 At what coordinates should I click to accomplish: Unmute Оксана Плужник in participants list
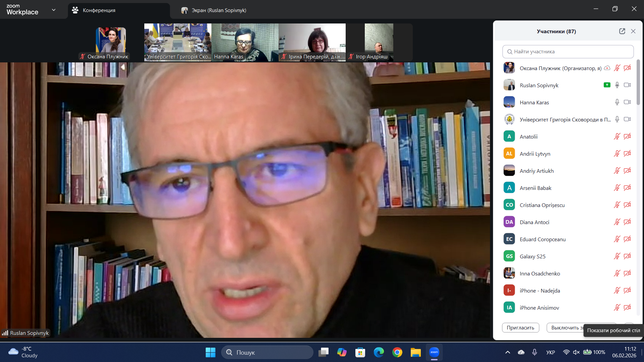point(617,68)
